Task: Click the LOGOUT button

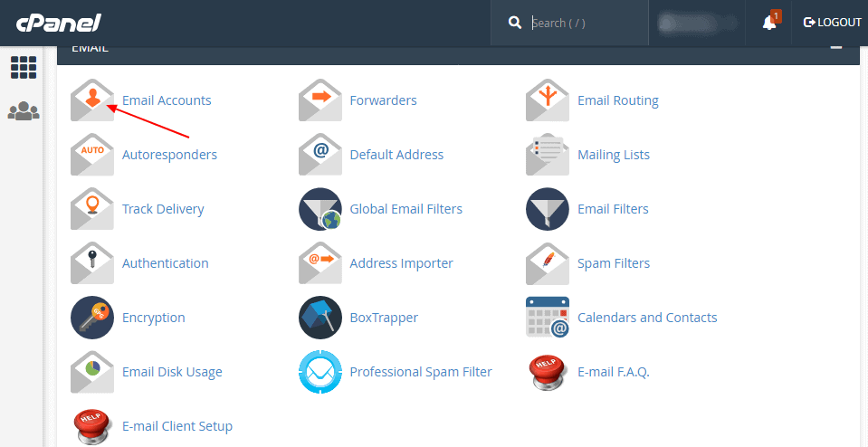Action: click(x=832, y=23)
